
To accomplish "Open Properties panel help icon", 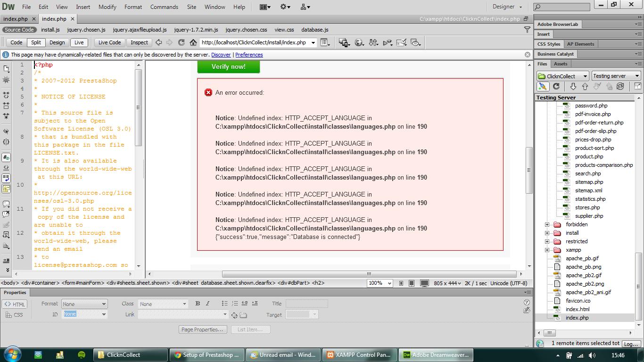I will click(527, 302).
